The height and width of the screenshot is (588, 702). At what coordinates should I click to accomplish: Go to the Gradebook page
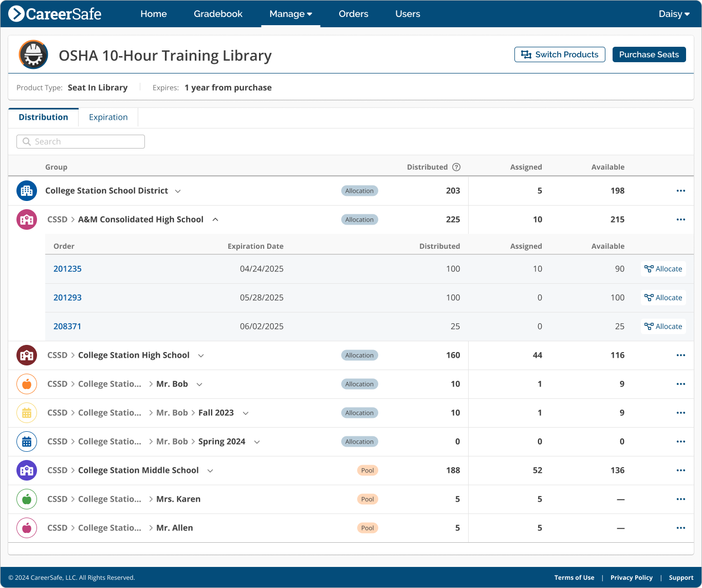pyautogui.click(x=218, y=14)
